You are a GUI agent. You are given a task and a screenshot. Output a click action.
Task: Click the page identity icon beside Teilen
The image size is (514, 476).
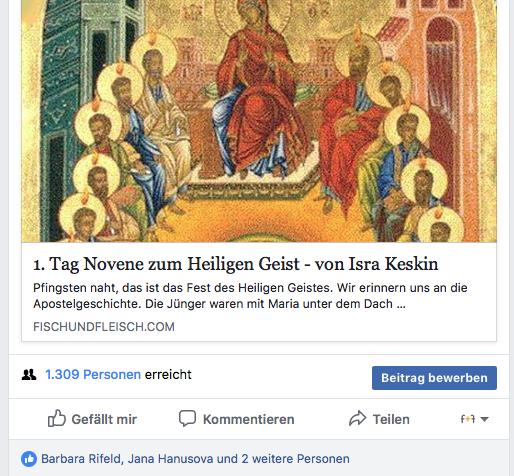[x=467, y=419]
